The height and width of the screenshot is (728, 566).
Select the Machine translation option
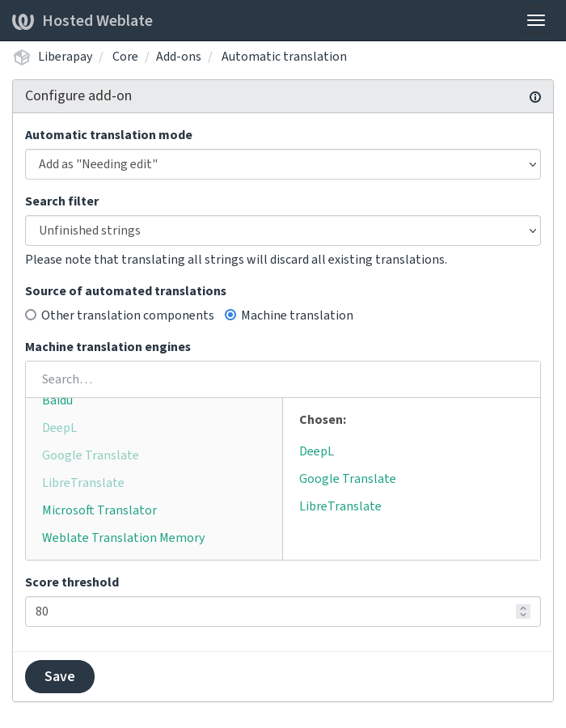[230, 315]
